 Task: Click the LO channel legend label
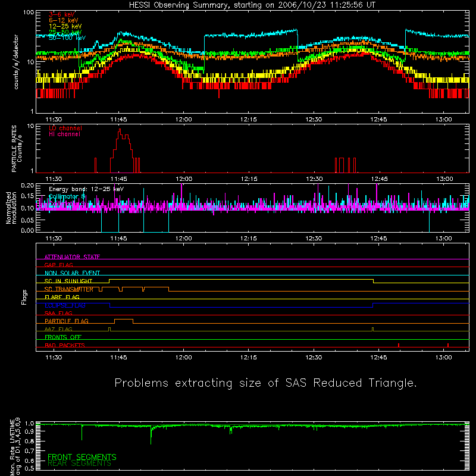tap(65, 128)
